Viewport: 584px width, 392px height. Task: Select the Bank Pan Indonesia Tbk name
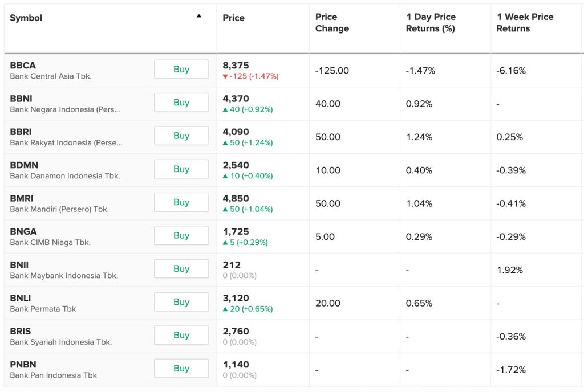(53, 375)
